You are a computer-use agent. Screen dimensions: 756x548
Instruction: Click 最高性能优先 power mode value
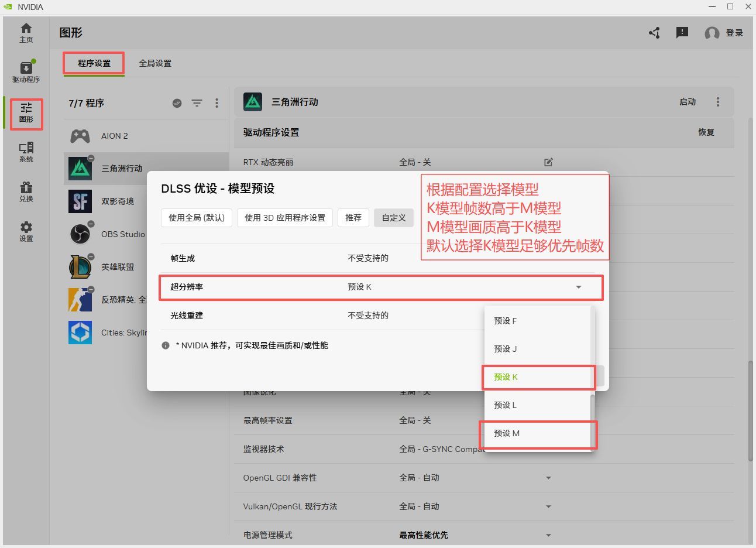point(424,535)
